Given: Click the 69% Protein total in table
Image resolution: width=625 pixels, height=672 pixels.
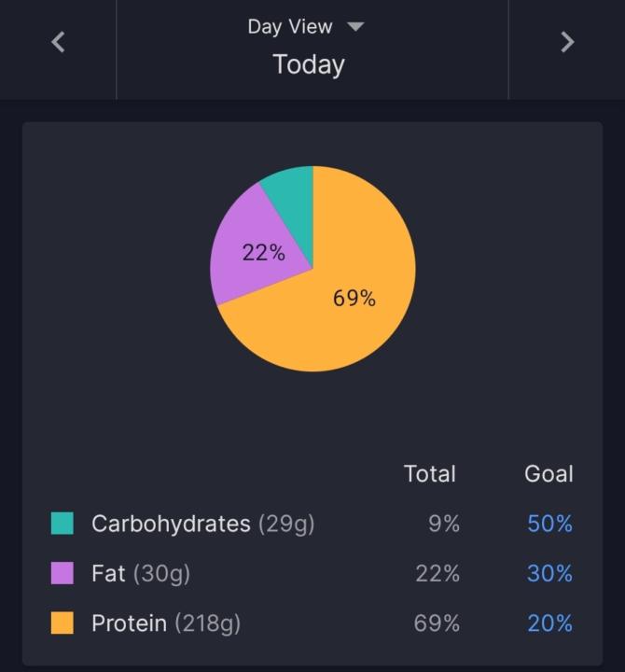Looking at the screenshot, I should 437,623.
